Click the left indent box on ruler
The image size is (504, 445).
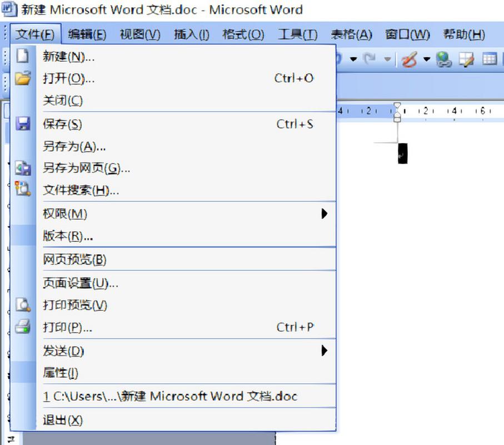(x=397, y=120)
